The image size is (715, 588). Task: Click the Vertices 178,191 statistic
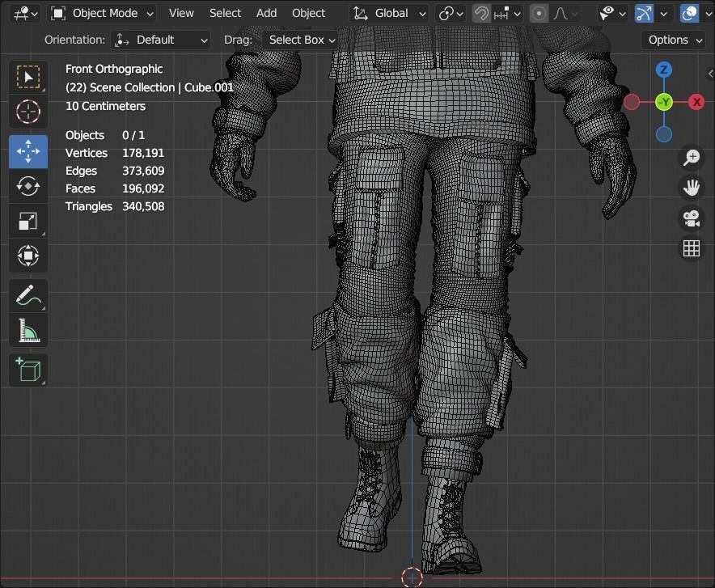tap(115, 153)
